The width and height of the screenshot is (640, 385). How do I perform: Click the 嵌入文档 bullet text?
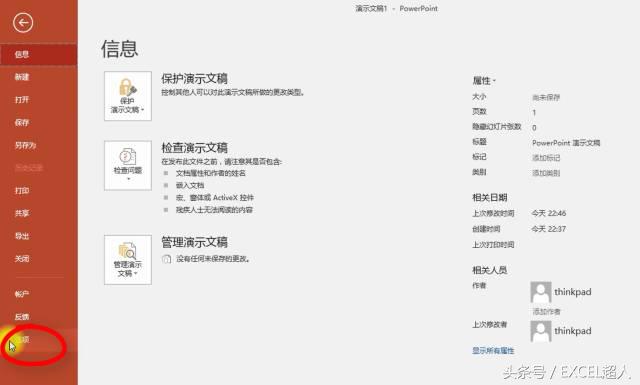[190, 185]
